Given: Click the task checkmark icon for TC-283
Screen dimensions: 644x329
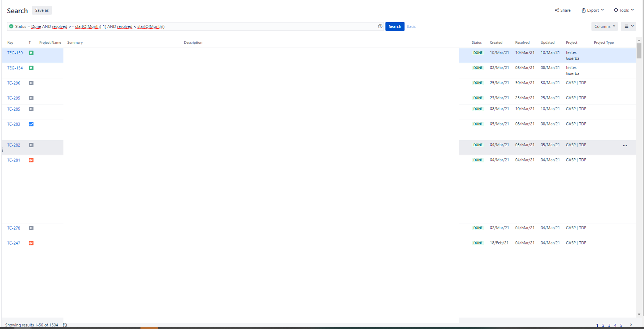Looking at the screenshot, I should coord(31,124).
